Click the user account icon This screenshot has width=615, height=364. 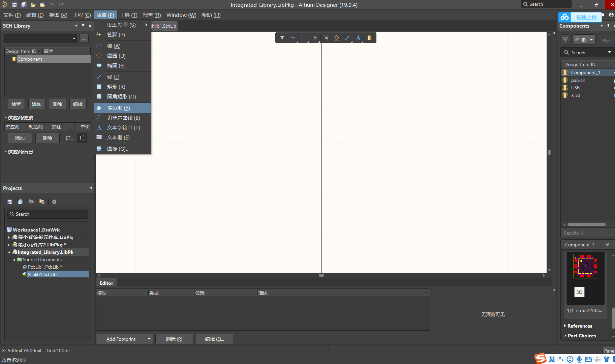pos(611,15)
